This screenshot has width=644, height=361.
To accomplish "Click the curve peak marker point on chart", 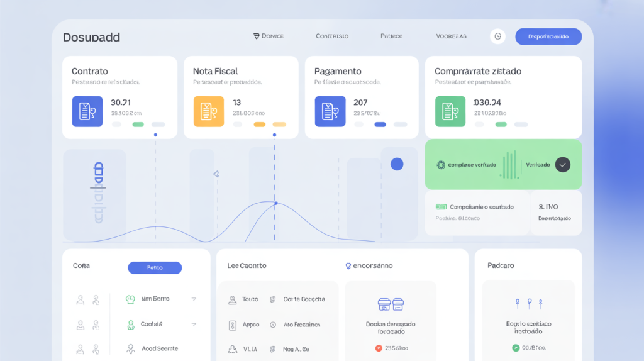I will [275, 203].
